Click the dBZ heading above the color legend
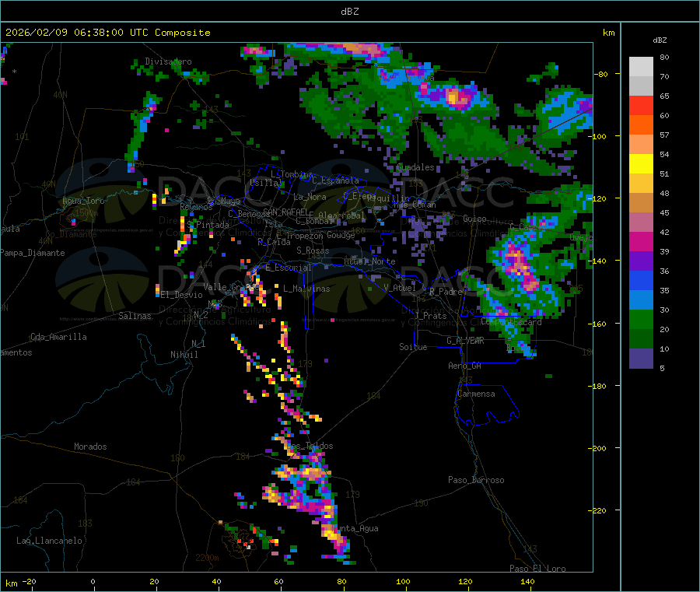Image resolution: width=700 pixels, height=592 pixels. tap(660, 40)
